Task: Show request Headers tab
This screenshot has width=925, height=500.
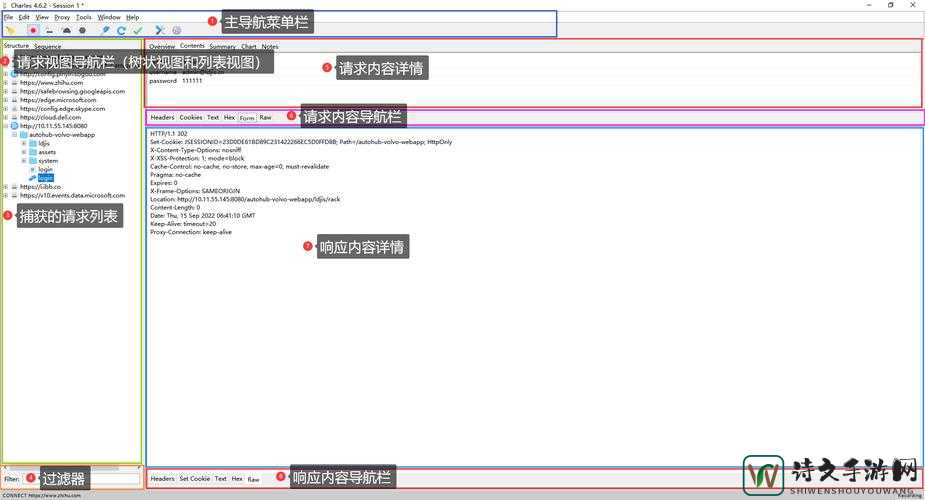Action: coord(162,117)
